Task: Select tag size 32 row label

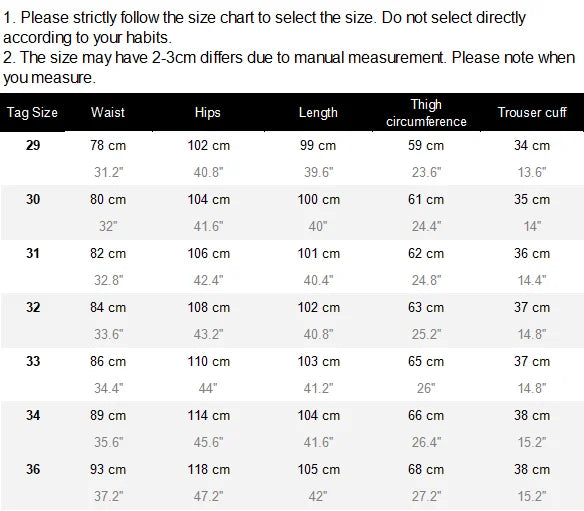Action: tap(33, 307)
